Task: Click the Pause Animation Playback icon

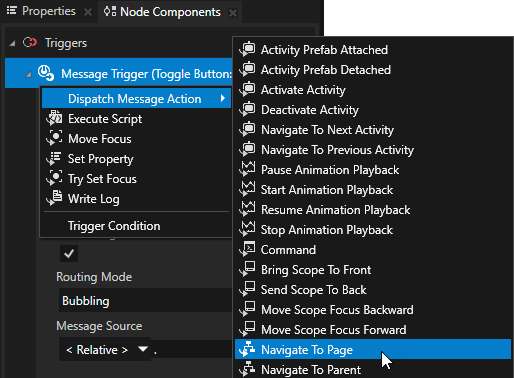Action: point(247,169)
